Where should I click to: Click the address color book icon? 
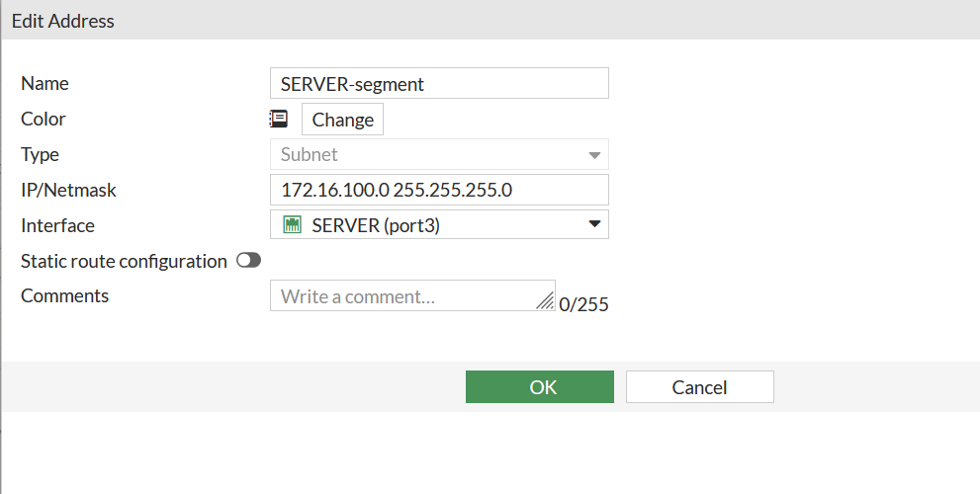pos(279,120)
